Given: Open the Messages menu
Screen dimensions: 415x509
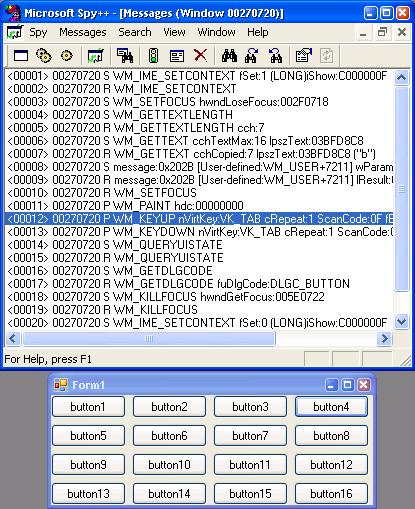Looking at the screenshot, I should 83,32.
